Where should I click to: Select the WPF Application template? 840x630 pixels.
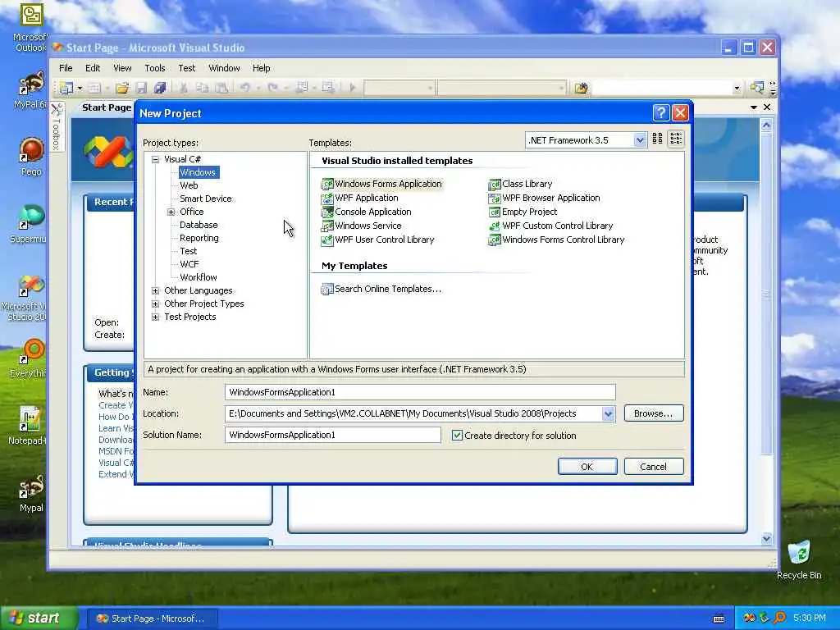coord(360,198)
